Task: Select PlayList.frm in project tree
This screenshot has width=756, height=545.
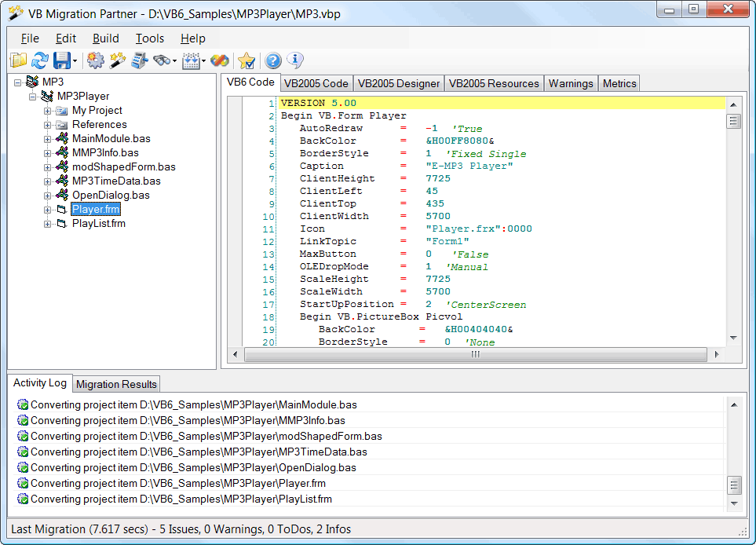Action: coord(98,223)
